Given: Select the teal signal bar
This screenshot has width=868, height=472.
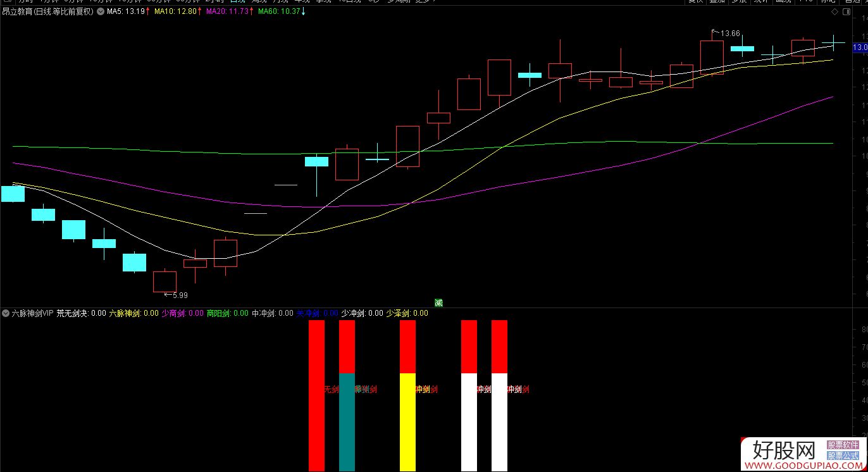Looking at the screenshot, I should pos(347,422).
